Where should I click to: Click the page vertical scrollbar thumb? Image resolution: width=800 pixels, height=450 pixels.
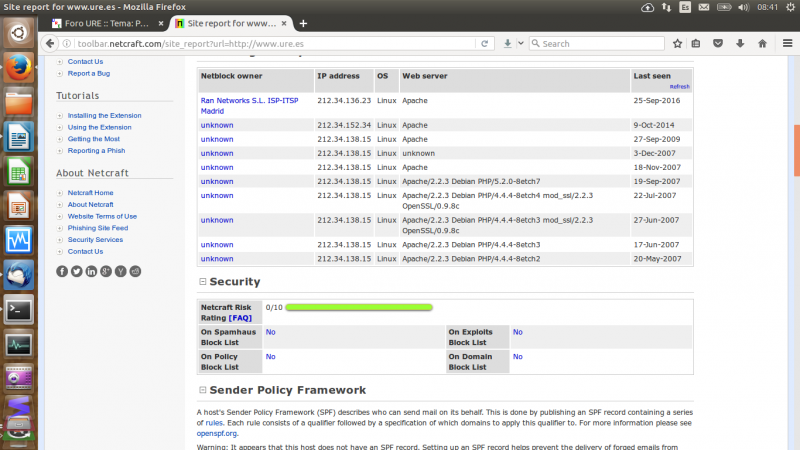click(x=796, y=151)
